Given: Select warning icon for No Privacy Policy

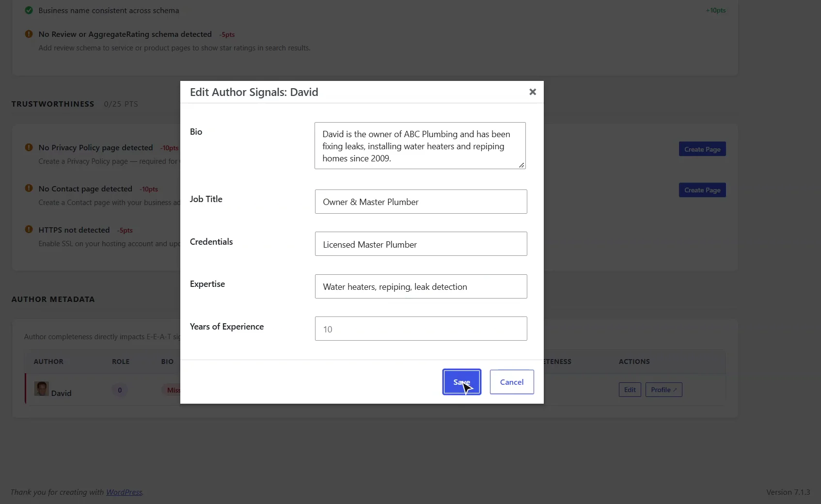Looking at the screenshot, I should (x=29, y=147).
